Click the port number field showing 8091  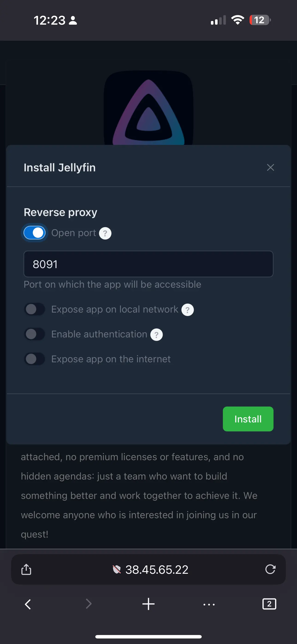click(148, 264)
